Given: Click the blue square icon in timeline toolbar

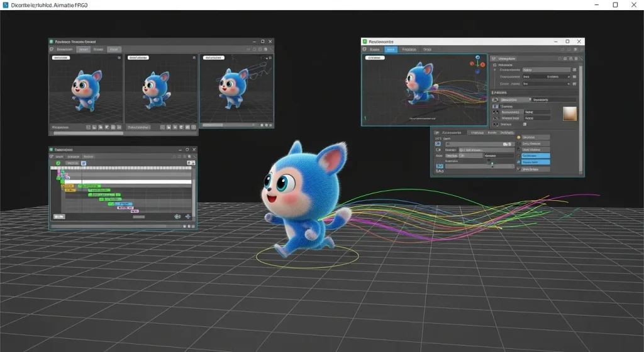Looking at the screenshot, I should 83,163.
